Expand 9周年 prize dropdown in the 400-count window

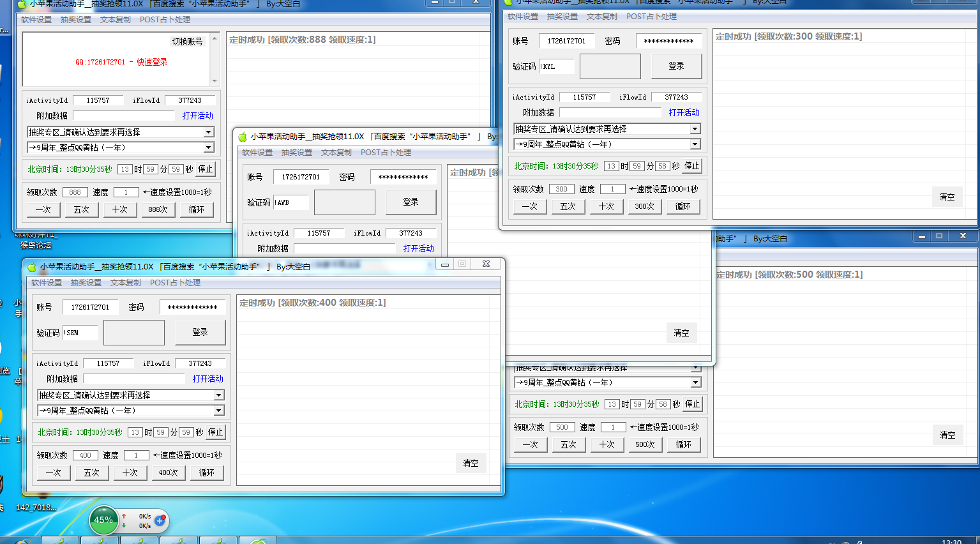point(219,411)
